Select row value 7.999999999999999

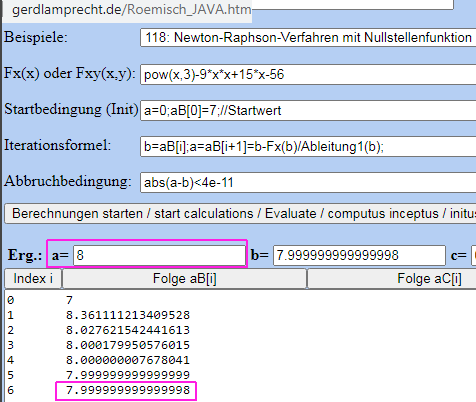click(x=128, y=375)
